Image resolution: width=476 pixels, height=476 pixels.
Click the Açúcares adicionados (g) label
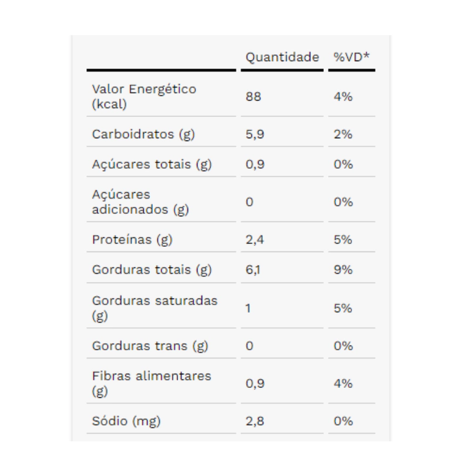tap(140, 202)
